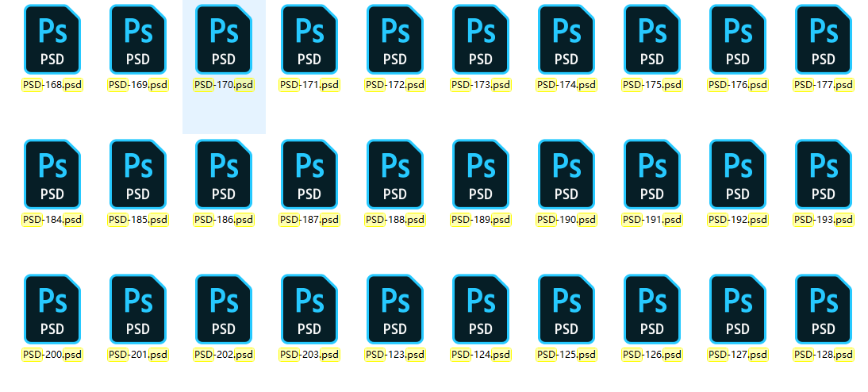Select the PSD-202.psd file icon

click(x=224, y=309)
